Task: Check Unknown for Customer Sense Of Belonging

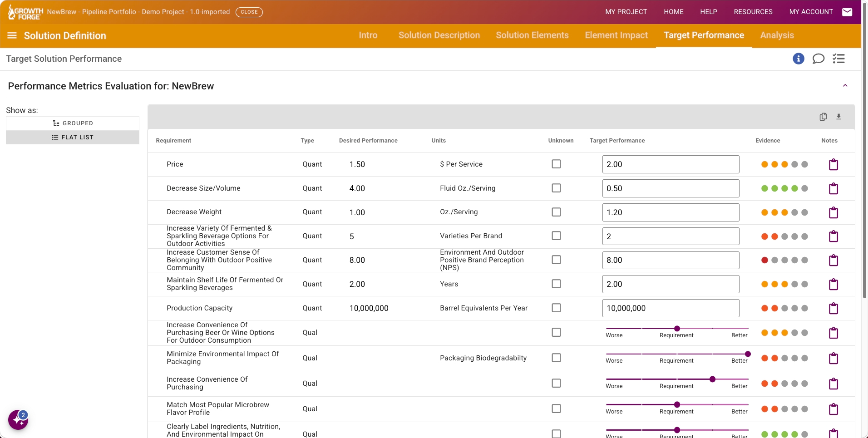Action: tap(556, 260)
